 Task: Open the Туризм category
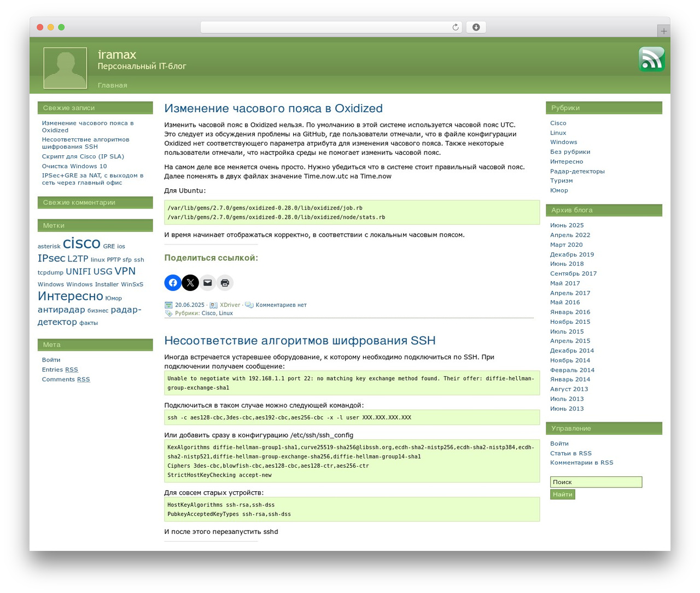click(562, 181)
